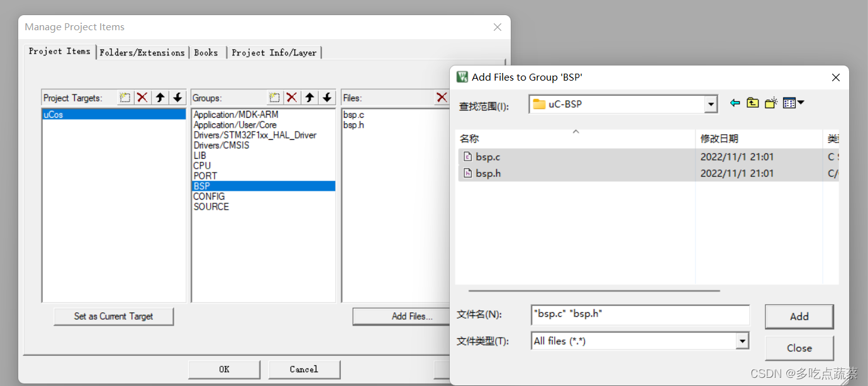Select the Project Info/Layer tab
The height and width of the screenshot is (386, 868).
(x=274, y=52)
